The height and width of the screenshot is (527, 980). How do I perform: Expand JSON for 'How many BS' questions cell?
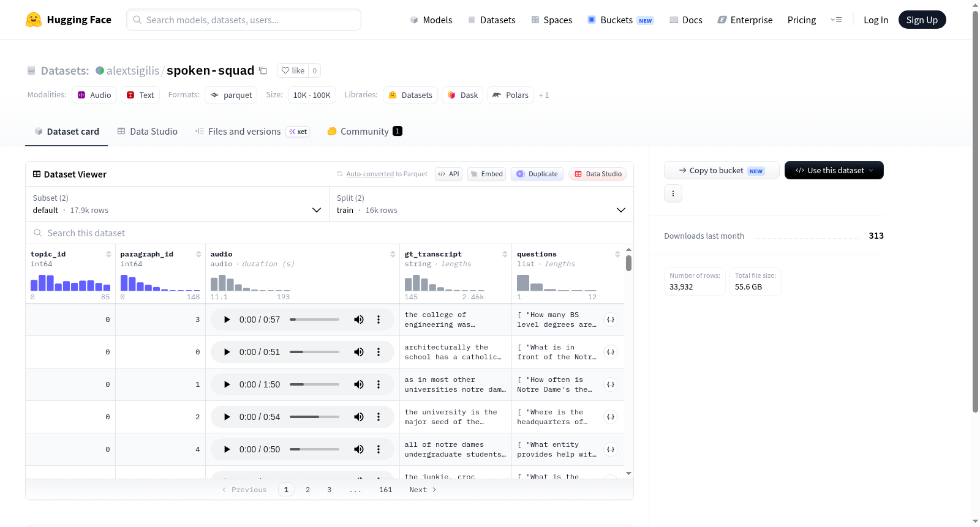(611, 320)
